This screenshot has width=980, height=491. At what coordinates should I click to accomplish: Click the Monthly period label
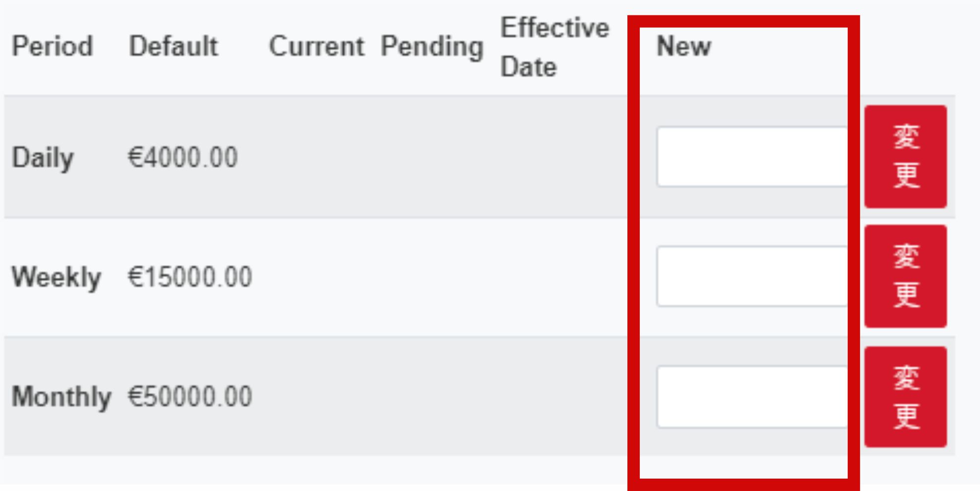click(x=61, y=397)
